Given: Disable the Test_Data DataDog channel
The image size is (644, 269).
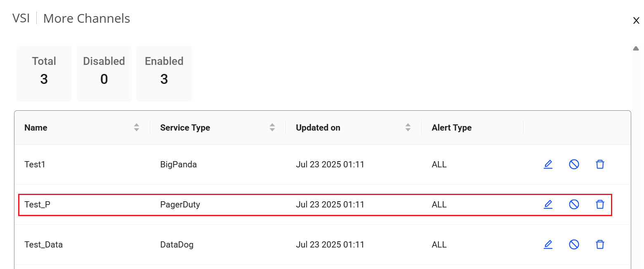Looking at the screenshot, I should 574,245.
